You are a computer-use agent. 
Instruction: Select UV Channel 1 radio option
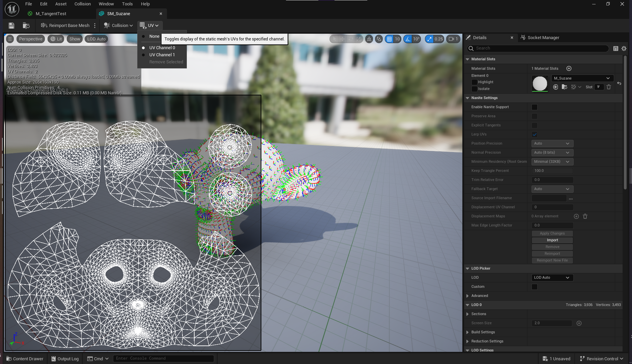tap(162, 55)
